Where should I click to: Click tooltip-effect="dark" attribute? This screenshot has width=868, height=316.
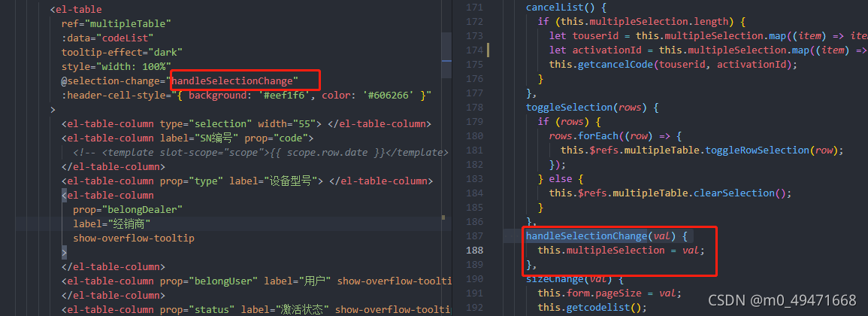click(122, 53)
